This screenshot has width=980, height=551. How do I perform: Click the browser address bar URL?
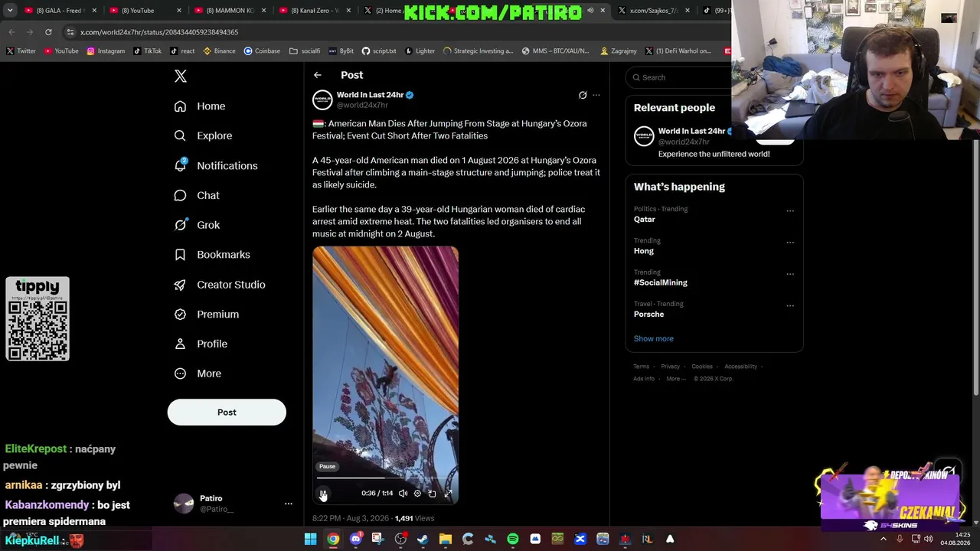pos(159,32)
